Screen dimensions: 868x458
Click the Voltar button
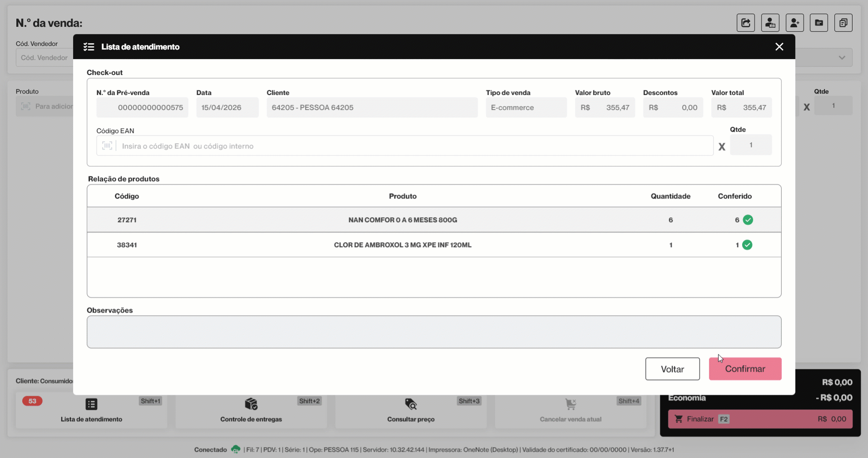click(x=672, y=369)
